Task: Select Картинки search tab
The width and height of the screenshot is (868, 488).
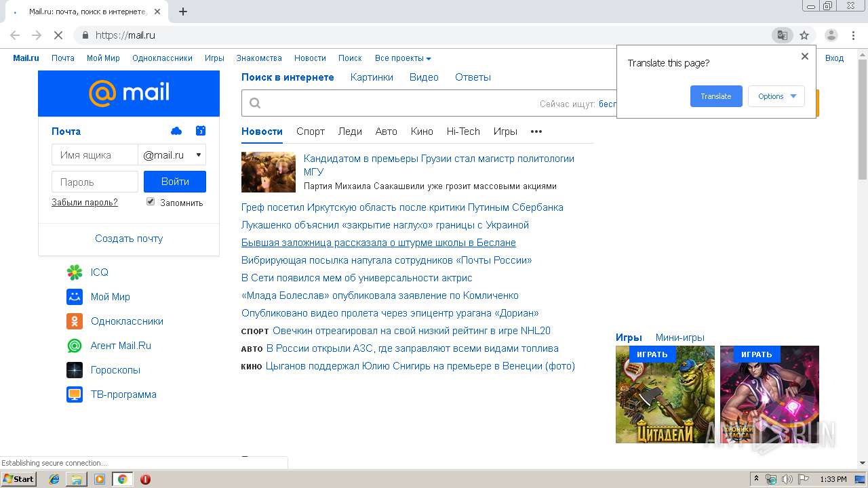Action: [372, 77]
